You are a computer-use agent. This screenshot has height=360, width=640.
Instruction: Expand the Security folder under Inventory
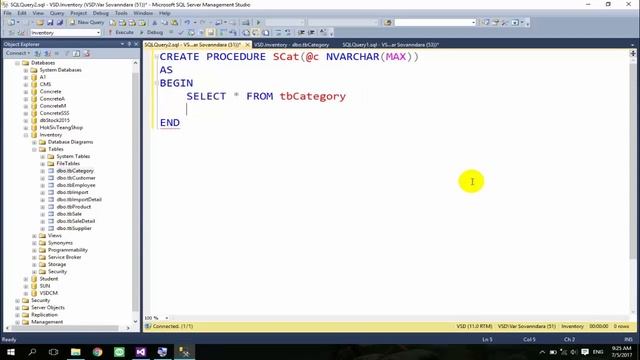pyautogui.click(x=35, y=272)
